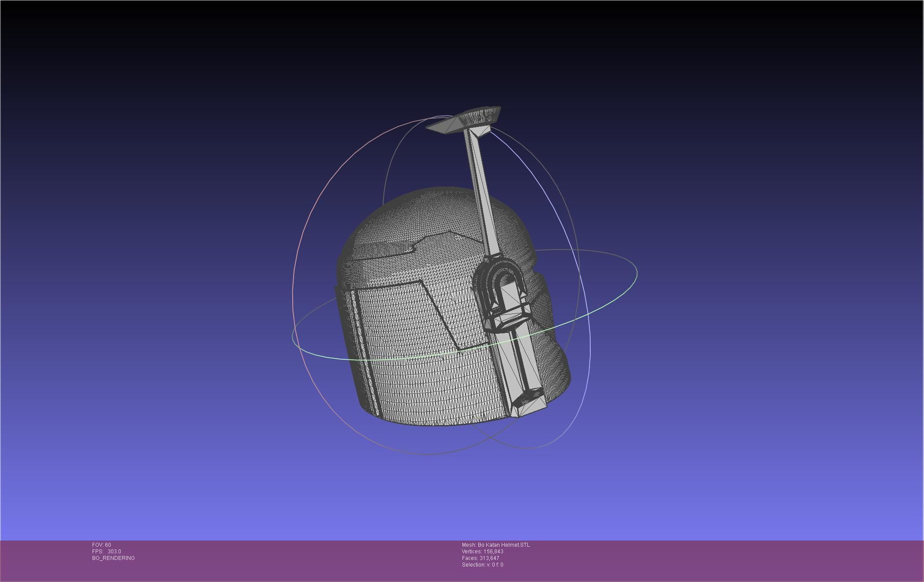Click the 'BO_RENDERING' label
Viewport: 924px width, 582px height.
click(113, 558)
